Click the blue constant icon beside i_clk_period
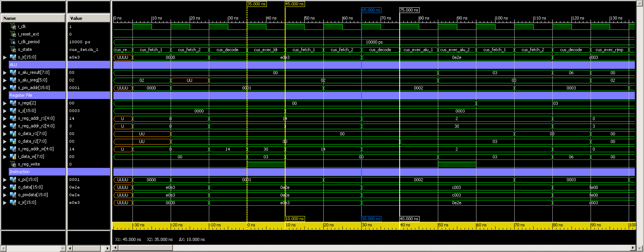The width and height of the screenshot is (644, 252). (12, 42)
